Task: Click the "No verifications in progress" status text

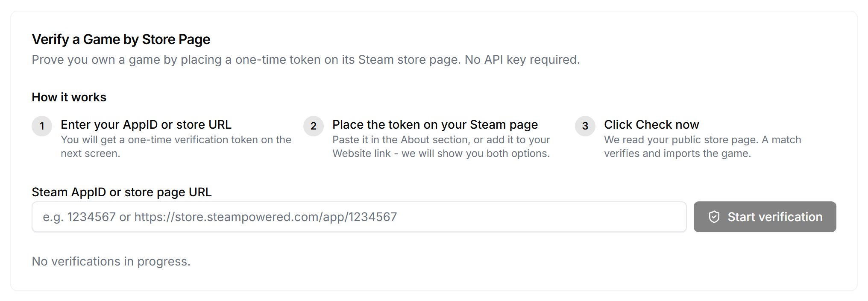Action: [x=111, y=261]
